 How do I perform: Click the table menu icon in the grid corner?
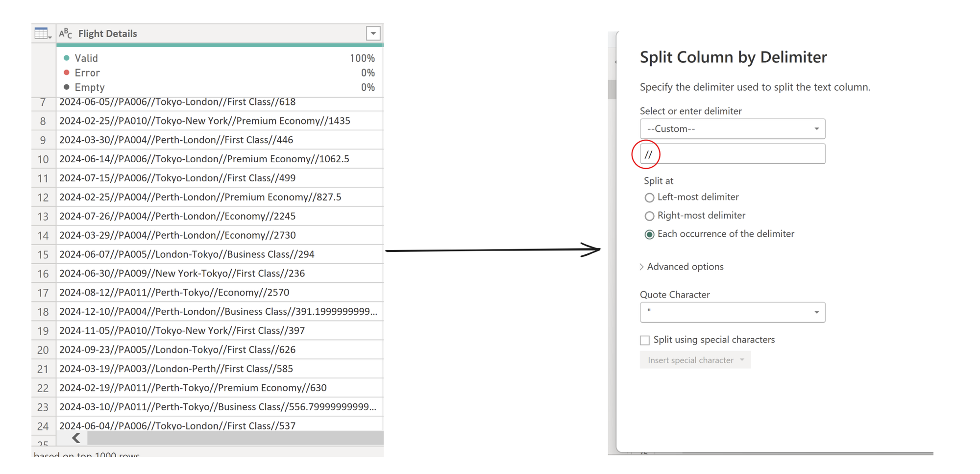43,34
